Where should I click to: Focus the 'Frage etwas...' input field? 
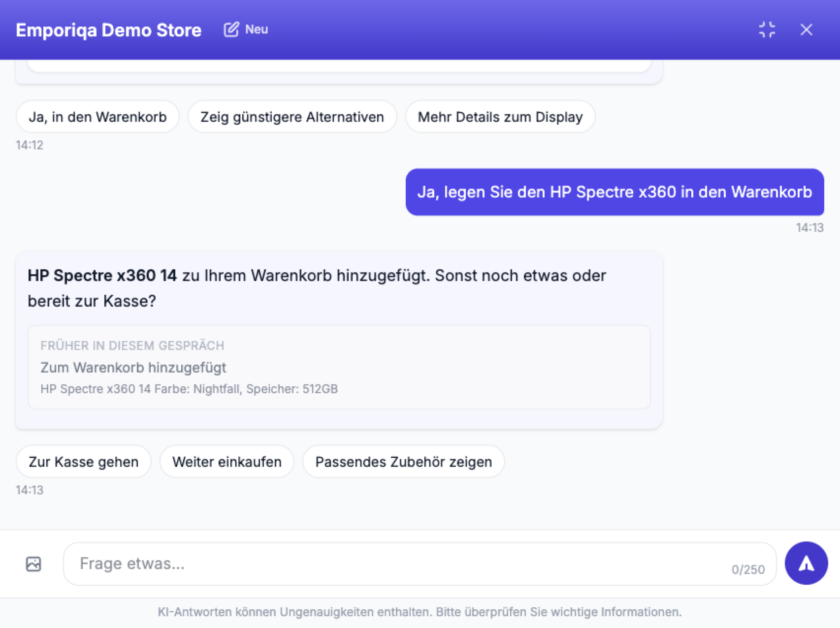420,564
